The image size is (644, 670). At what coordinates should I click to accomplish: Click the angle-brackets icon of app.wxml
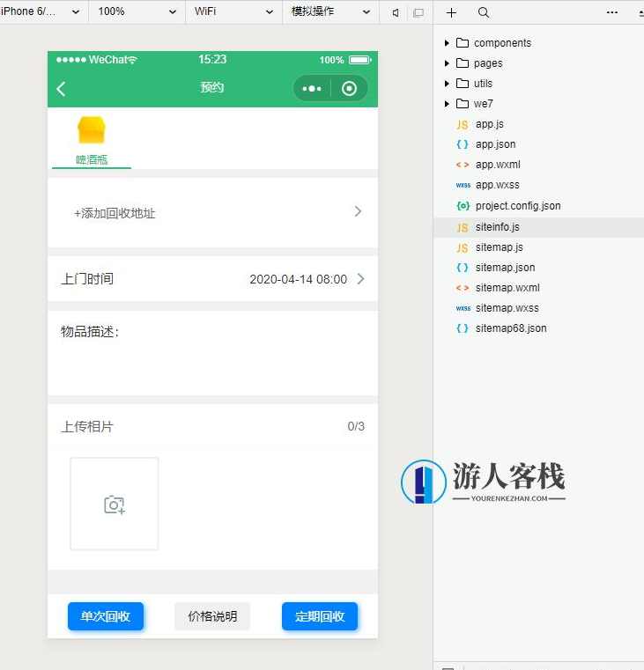pyautogui.click(x=463, y=165)
